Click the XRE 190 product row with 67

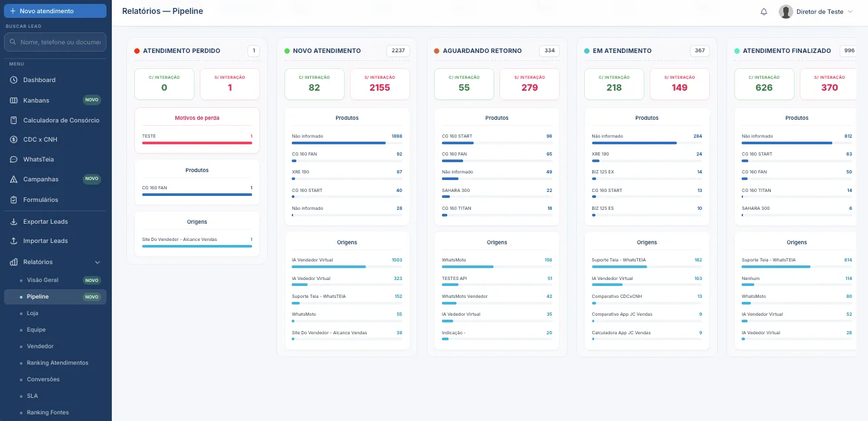347,175
